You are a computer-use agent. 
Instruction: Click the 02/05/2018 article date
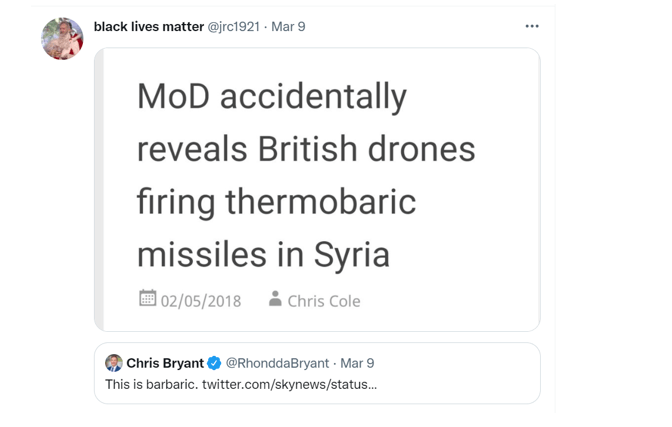click(x=201, y=300)
